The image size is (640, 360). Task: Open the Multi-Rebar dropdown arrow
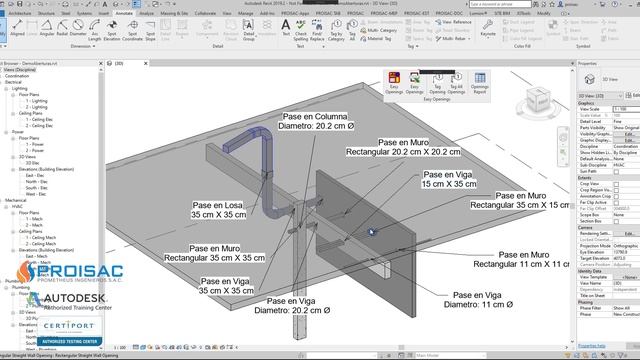click(x=469, y=39)
